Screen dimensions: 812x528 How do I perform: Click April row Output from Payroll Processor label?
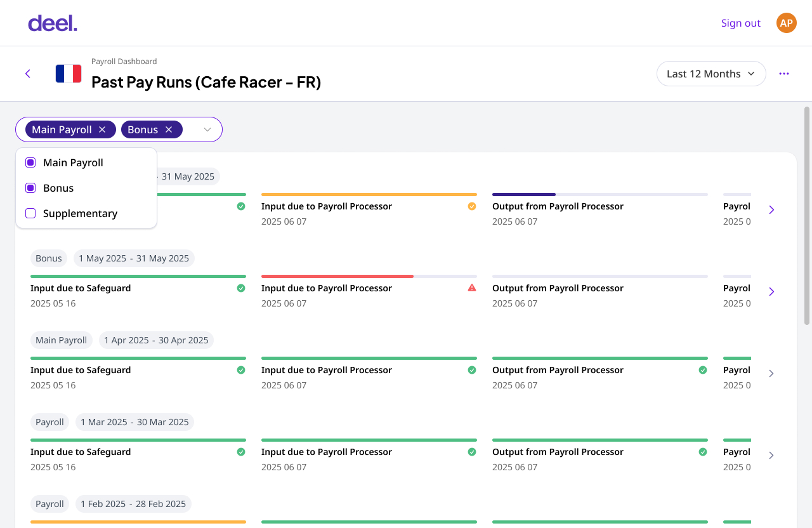558,370
